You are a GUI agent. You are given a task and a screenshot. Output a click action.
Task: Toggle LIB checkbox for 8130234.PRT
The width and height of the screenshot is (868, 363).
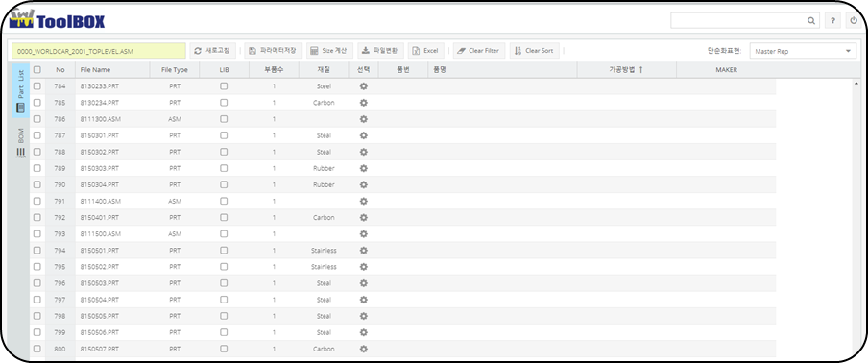pos(224,103)
